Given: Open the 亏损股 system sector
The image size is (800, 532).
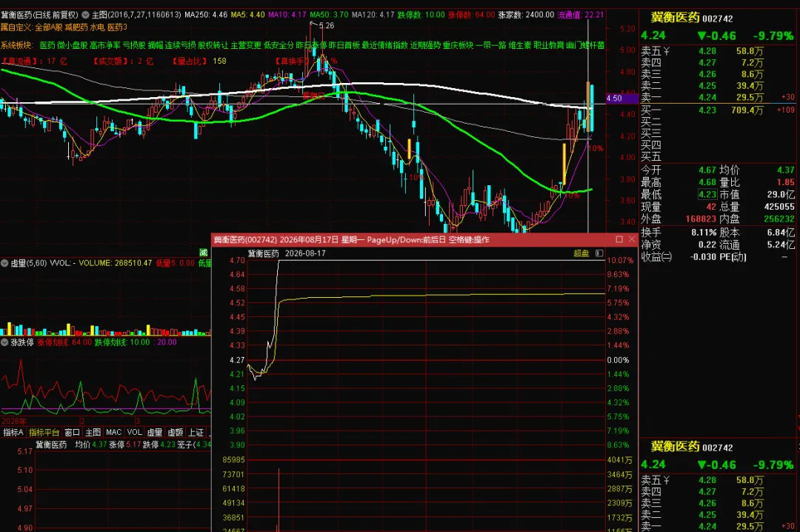Looking at the screenshot, I should pyautogui.click(x=133, y=45).
